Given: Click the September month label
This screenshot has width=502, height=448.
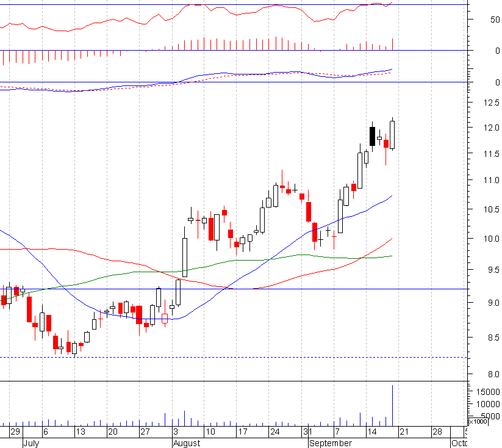Looking at the screenshot, I should tap(331, 444).
